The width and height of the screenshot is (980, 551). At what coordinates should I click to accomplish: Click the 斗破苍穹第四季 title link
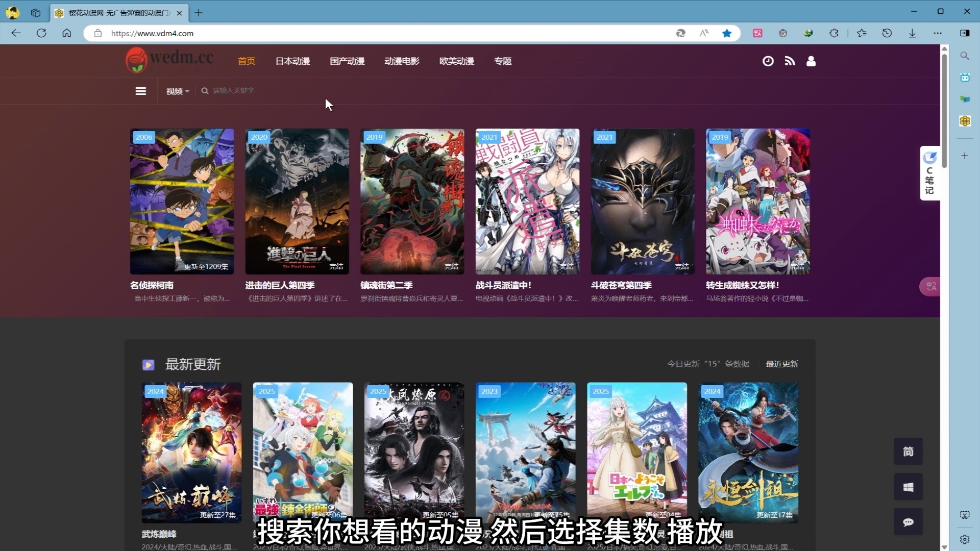[621, 285]
